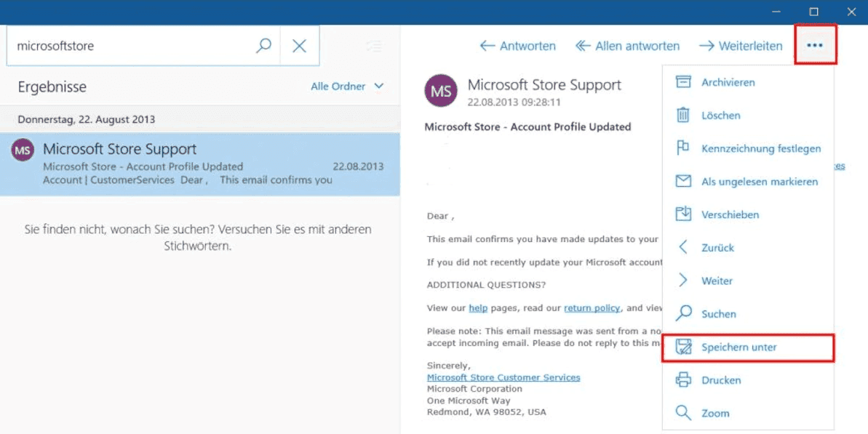The height and width of the screenshot is (434, 868).
Task: Open the return policy link
Action: (x=592, y=308)
